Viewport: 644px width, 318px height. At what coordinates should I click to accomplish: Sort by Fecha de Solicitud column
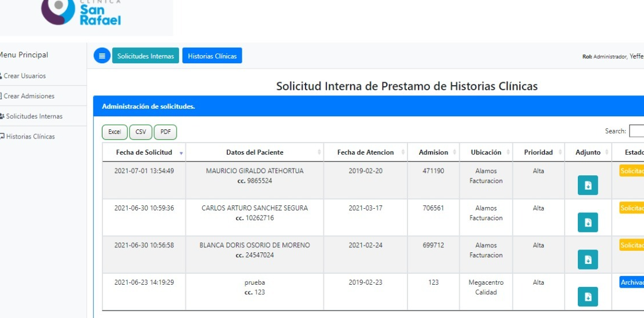tap(144, 152)
